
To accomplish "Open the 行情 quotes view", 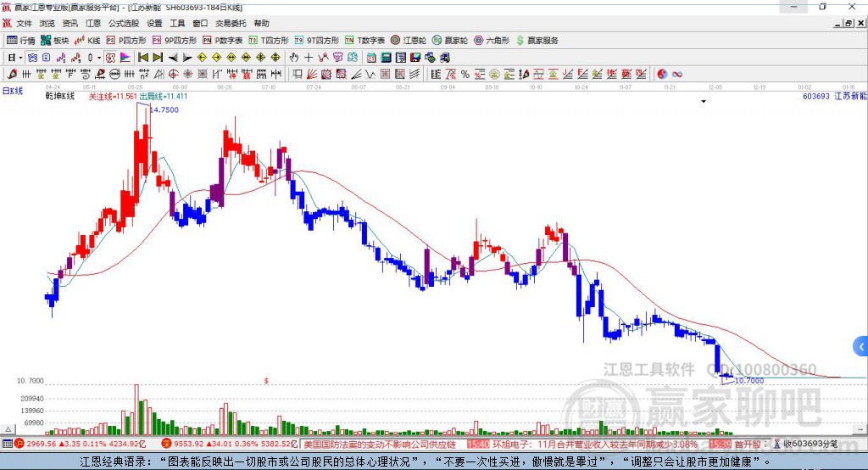I will pos(21,41).
